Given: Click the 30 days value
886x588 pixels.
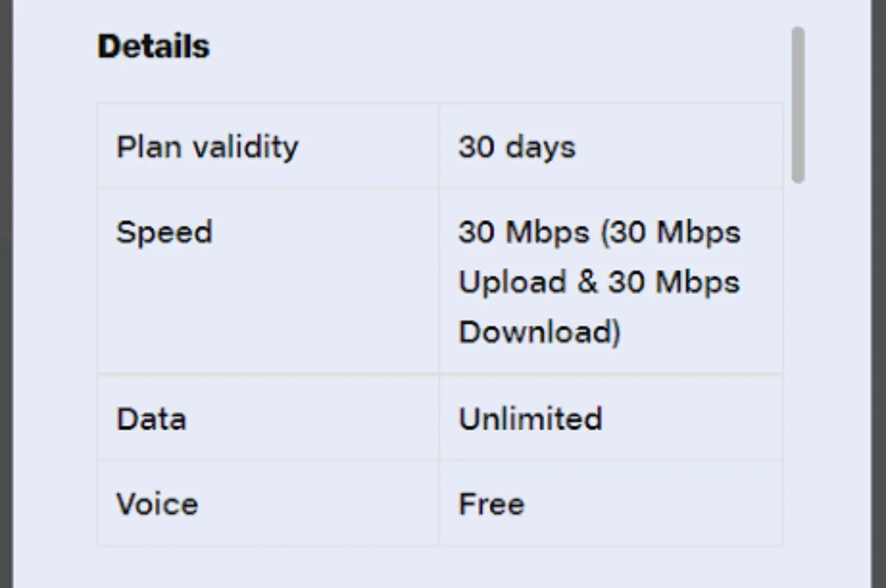Looking at the screenshot, I should (x=516, y=147).
